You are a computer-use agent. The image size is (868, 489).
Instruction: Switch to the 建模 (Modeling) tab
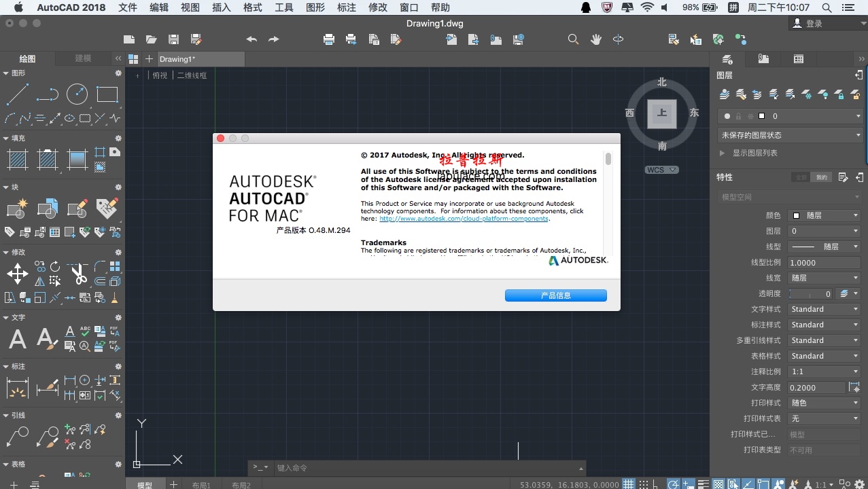pos(83,58)
